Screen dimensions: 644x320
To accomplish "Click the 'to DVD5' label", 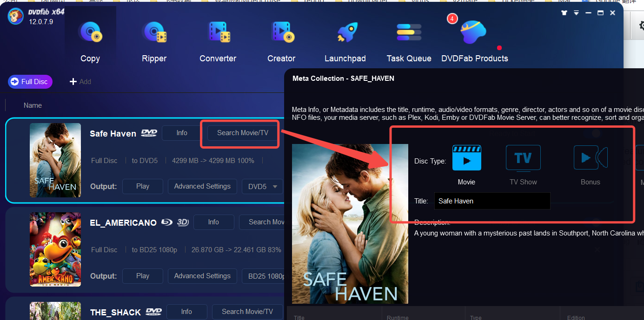I will click(145, 161).
